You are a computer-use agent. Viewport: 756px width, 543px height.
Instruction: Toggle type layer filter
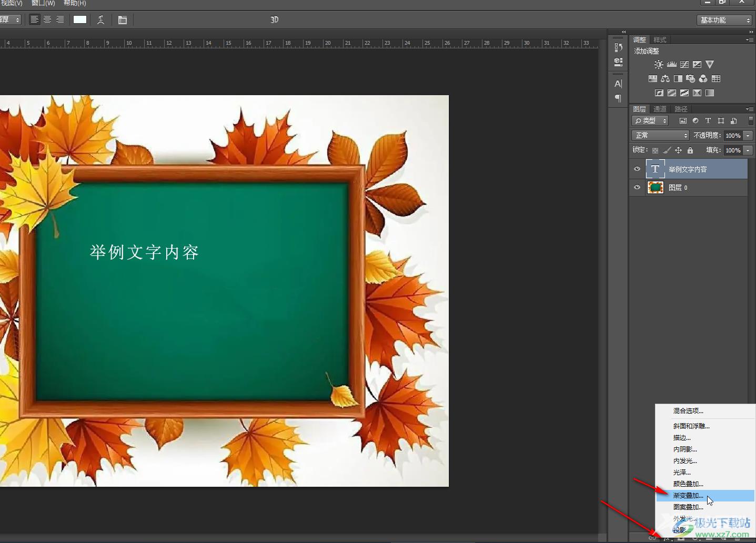coord(708,121)
